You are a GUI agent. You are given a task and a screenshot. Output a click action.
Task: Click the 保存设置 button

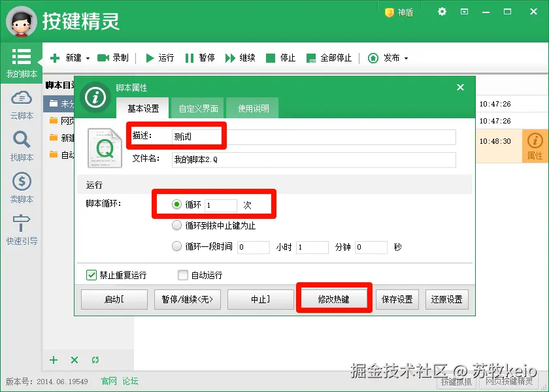tap(397, 300)
